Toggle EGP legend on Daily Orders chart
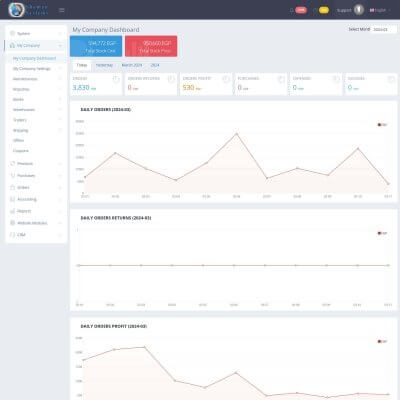This screenshot has width=400, height=400. click(x=382, y=125)
